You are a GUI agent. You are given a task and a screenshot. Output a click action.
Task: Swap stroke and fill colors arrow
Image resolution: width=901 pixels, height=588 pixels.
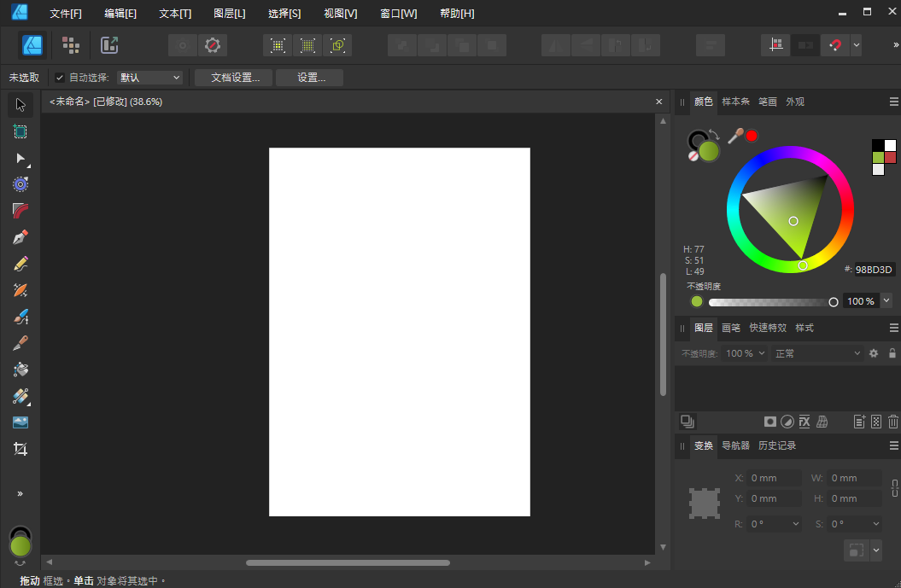coord(714,134)
